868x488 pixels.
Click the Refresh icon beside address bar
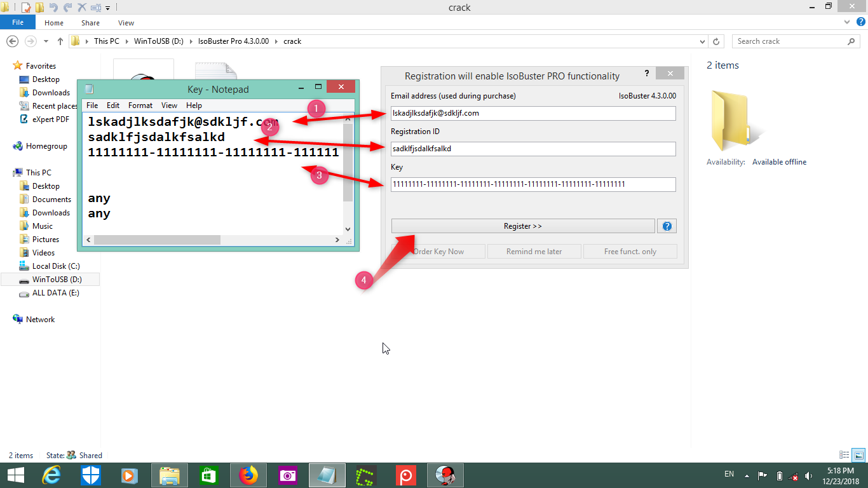coord(716,41)
